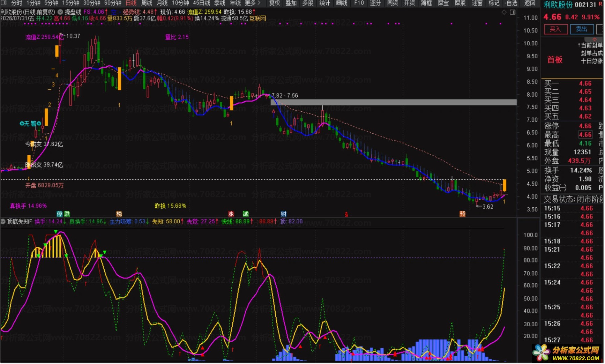Switch to 年线 yearly chart
Screen dimensions: 605x364
click(236, 3)
